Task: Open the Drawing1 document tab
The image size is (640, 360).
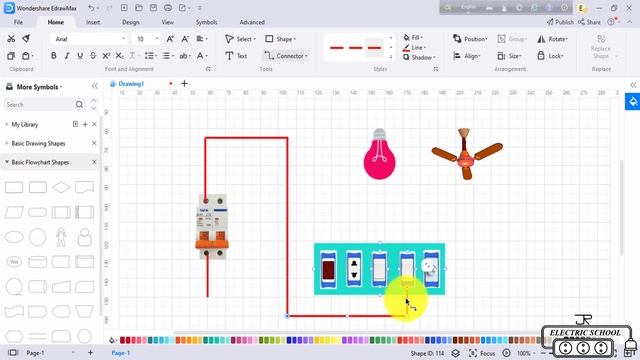Action: (x=131, y=84)
